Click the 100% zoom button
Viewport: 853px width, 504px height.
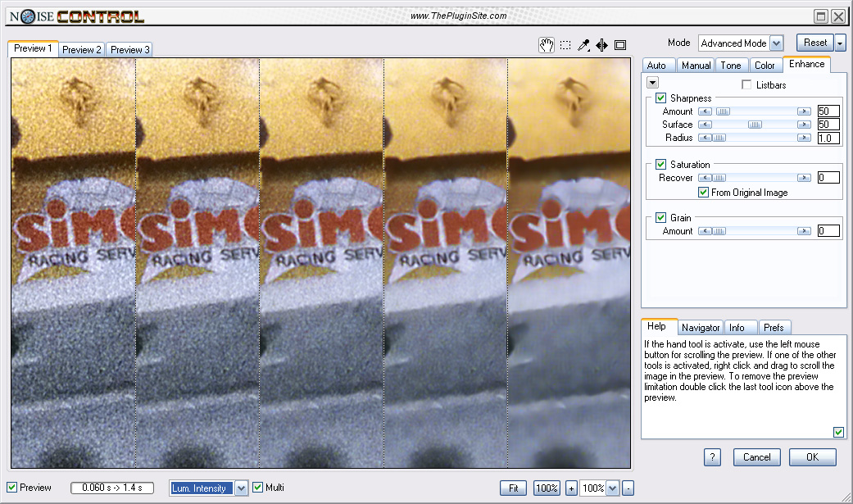click(547, 488)
